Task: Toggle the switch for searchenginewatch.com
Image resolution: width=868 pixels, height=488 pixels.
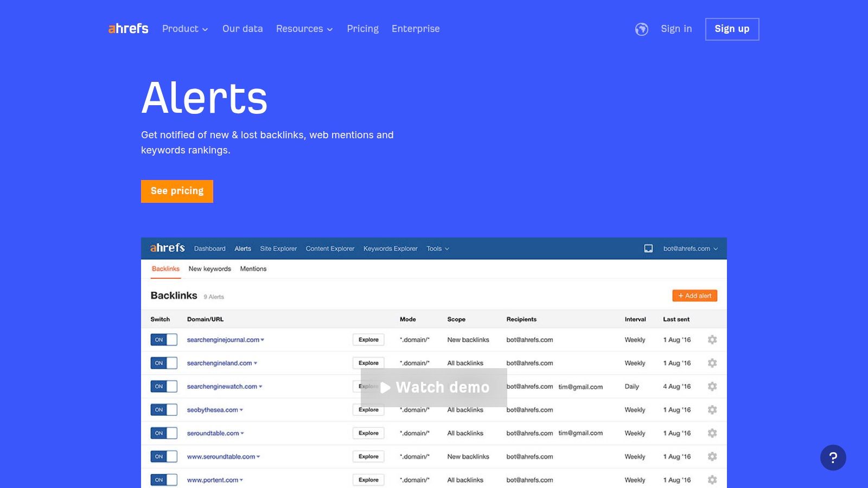Action: (x=163, y=386)
